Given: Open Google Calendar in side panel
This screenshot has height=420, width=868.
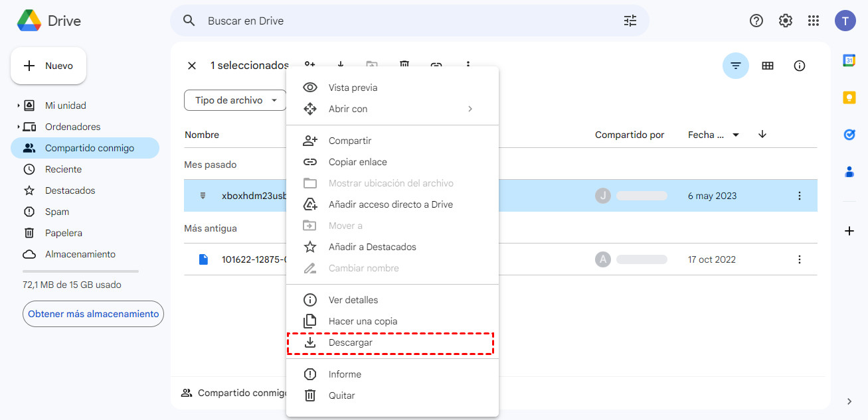Looking at the screenshot, I should (x=849, y=60).
